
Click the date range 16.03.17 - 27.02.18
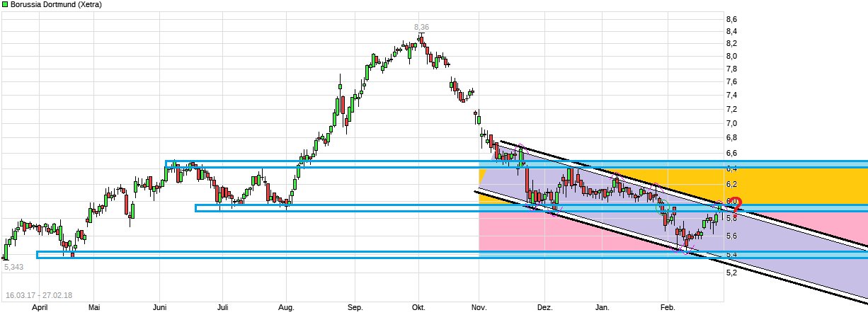point(38,295)
